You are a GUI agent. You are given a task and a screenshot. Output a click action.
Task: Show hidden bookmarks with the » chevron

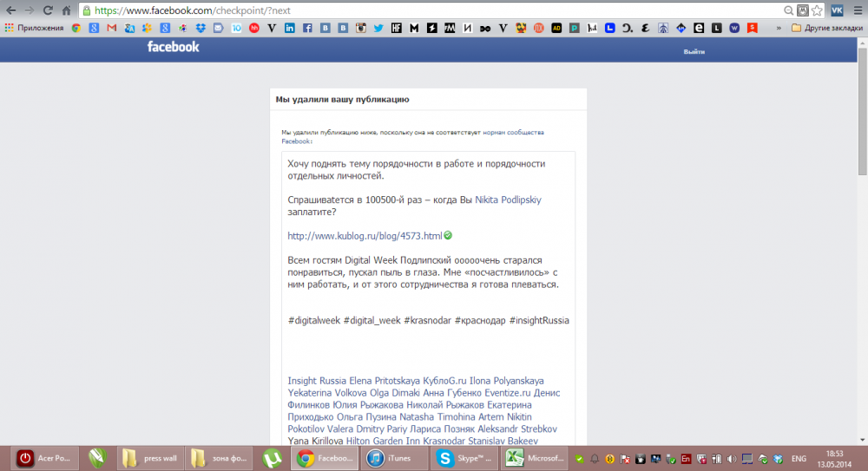pos(779,28)
